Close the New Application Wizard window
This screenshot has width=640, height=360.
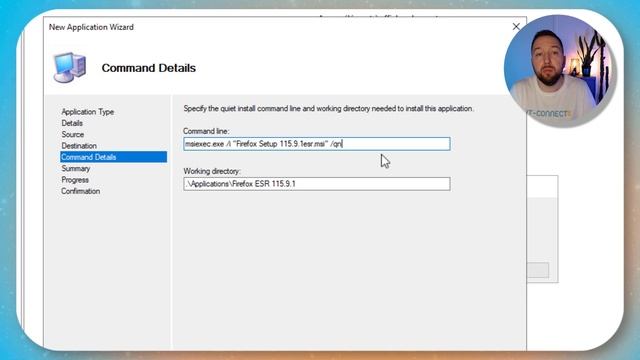pyautogui.click(x=516, y=27)
